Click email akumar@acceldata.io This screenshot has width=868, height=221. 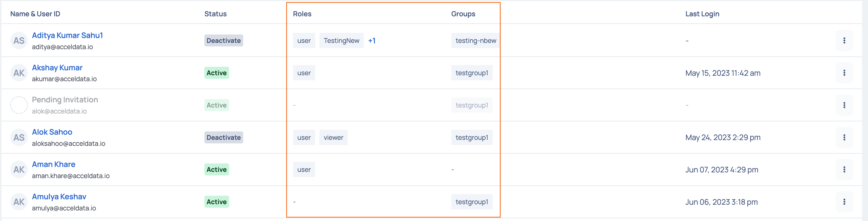[x=64, y=79]
